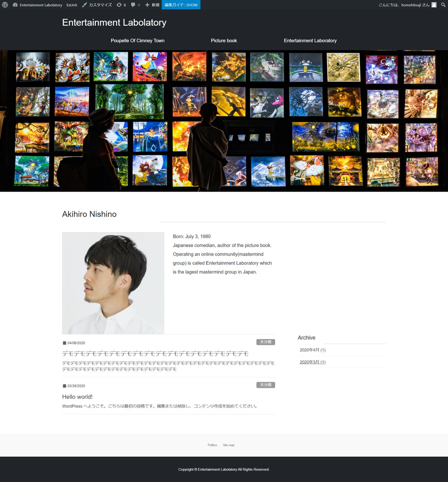This screenshot has width=448, height=482.
Task: Open the Poupelle Of Cimney Town menu item
Action: [x=138, y=40]
